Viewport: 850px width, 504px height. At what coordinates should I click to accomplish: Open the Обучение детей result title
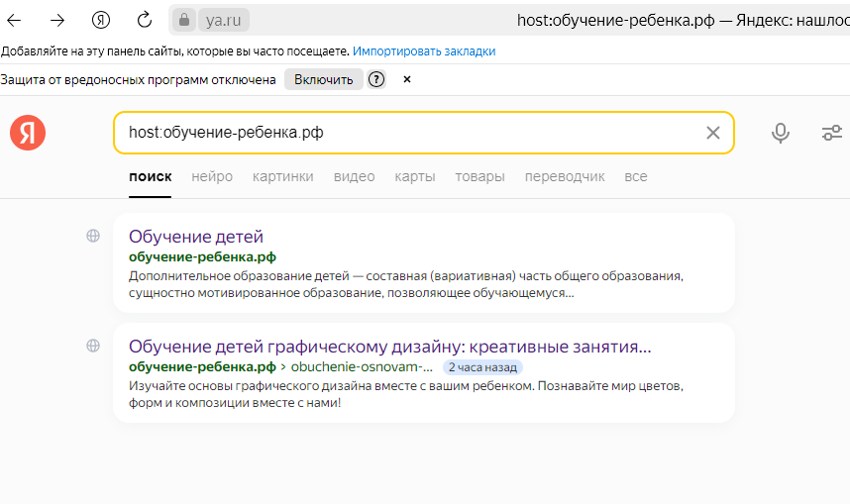[196, 237]
